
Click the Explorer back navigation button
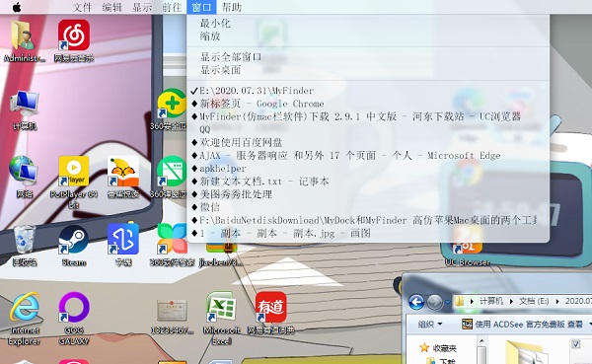416,302
